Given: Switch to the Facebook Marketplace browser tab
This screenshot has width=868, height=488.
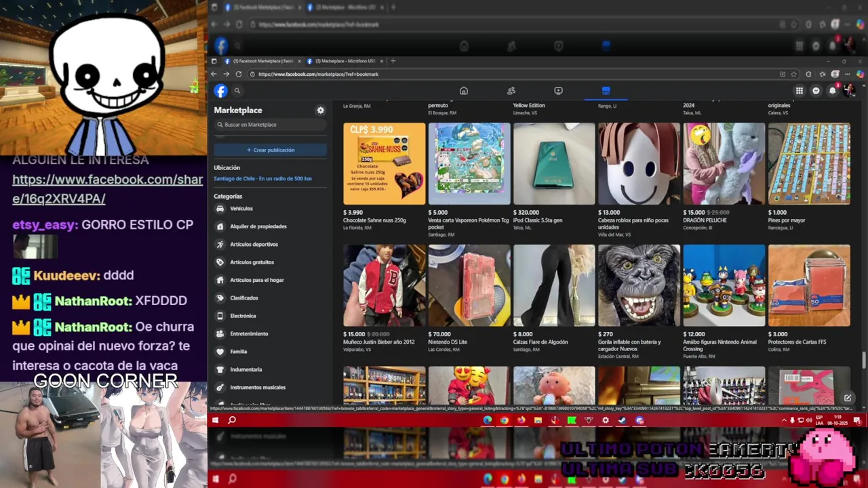Looking at the screenshot, I should tap(262, 61).
